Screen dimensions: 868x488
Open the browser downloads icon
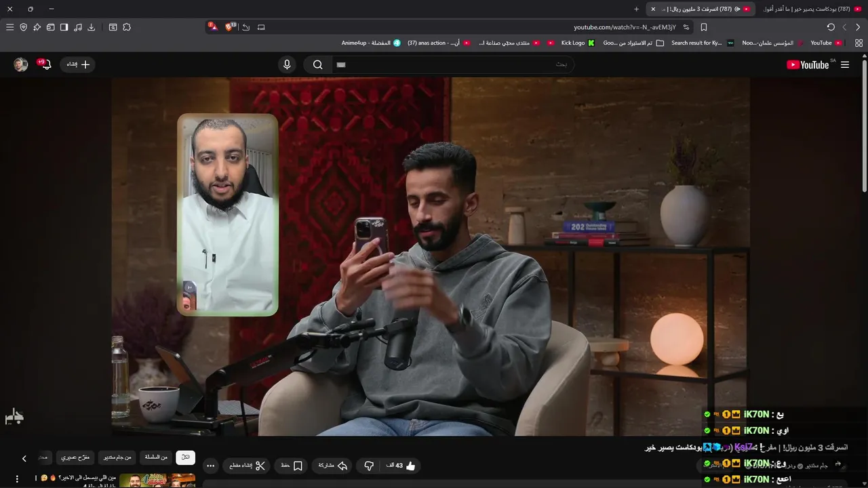click(x=92, y=27)
